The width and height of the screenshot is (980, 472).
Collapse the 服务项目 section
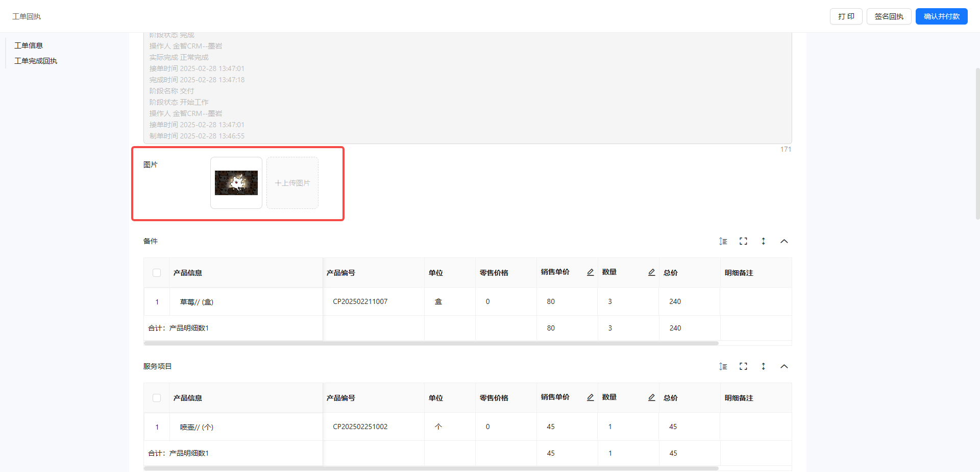click(x=784, y=366)
